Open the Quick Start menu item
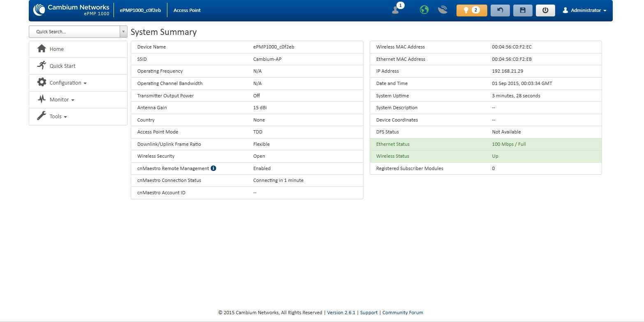This screenshot has height=322, width=644. (78, 66)
